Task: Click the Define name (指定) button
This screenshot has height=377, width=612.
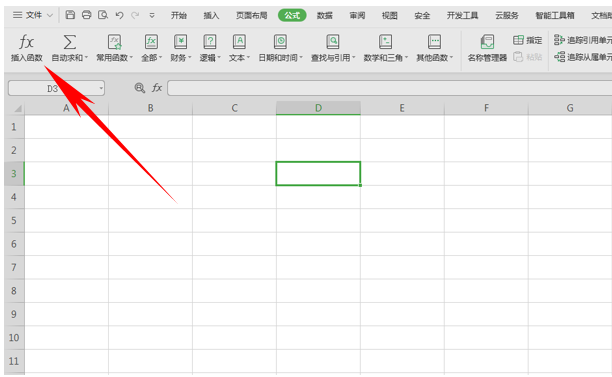Action: (527, 40)
